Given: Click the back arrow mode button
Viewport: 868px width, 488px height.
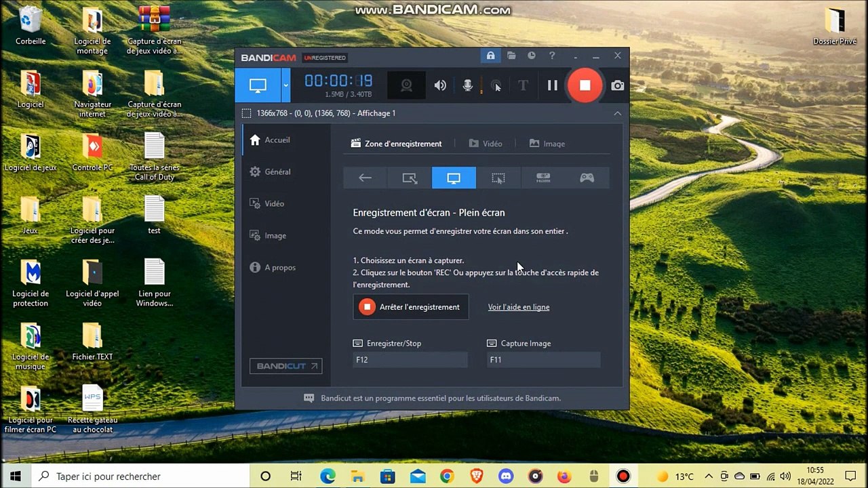Looking at the screenshot, I should tap(365, 178).
